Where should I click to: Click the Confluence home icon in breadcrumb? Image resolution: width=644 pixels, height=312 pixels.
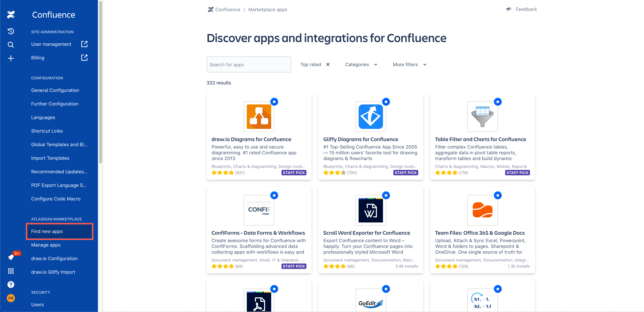coord(210,9)
